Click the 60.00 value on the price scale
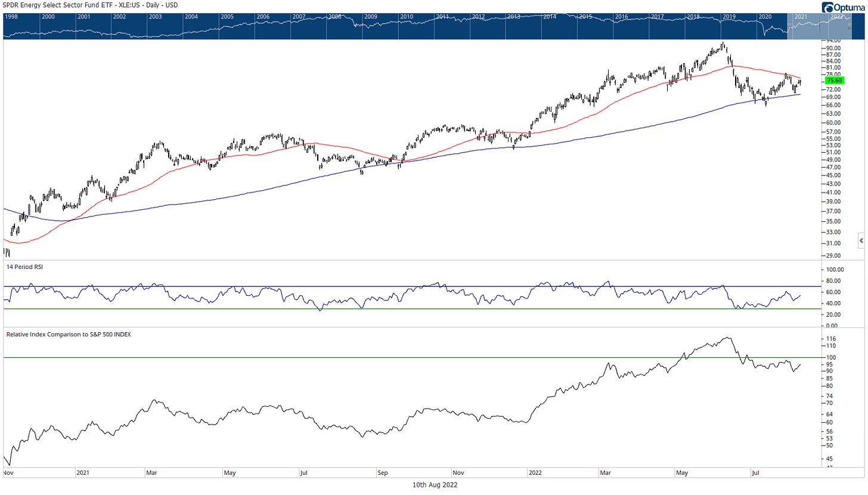 coord(833,123)
